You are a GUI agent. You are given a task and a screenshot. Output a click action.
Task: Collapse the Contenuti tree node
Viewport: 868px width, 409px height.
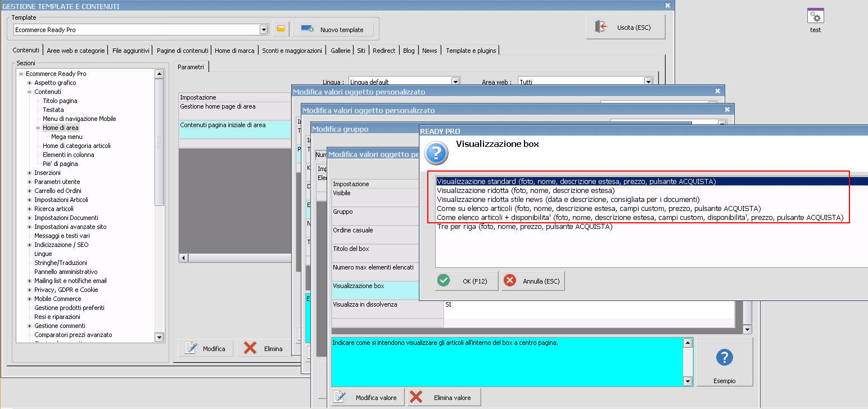coord(29,92)
